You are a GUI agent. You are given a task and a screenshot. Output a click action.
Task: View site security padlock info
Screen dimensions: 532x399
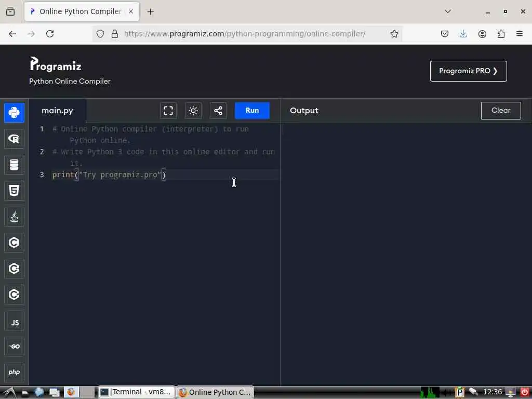(115, 34)
